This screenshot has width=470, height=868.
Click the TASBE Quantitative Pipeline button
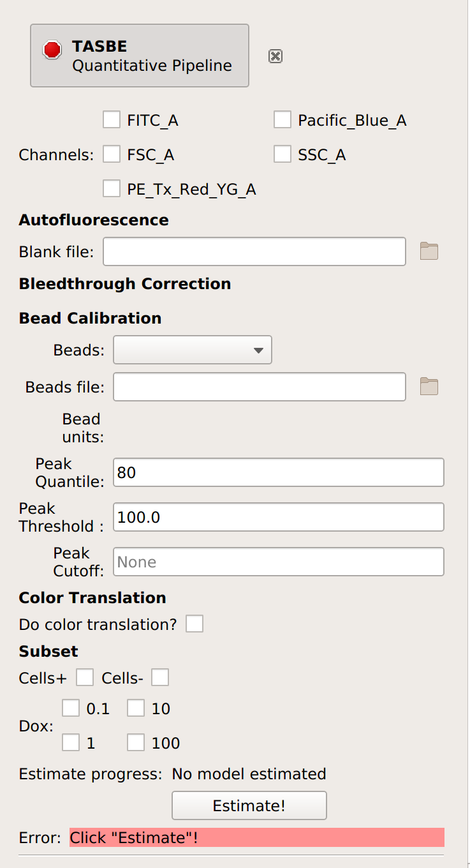[x=140, y=56]
